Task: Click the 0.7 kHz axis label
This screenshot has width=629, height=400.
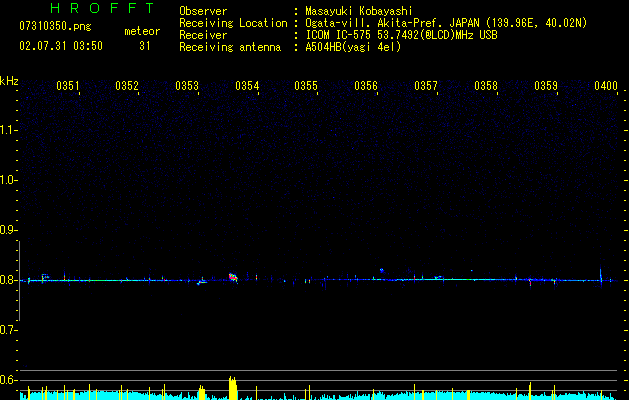Action: click(x=7, y=330)
